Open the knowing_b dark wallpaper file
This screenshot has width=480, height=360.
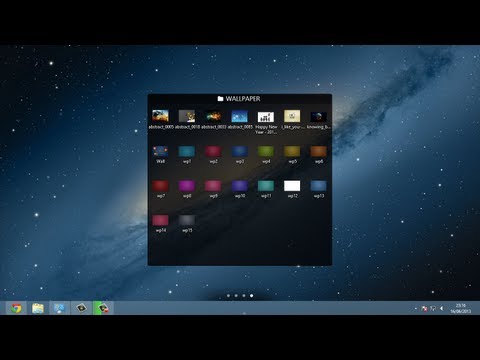(x=319, y=117)
